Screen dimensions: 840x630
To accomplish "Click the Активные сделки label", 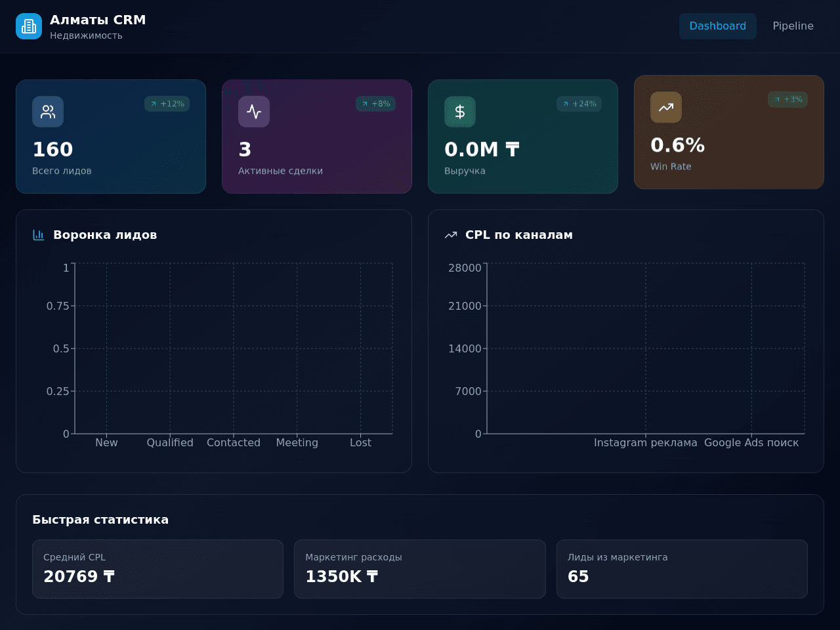I will [280, 171].
